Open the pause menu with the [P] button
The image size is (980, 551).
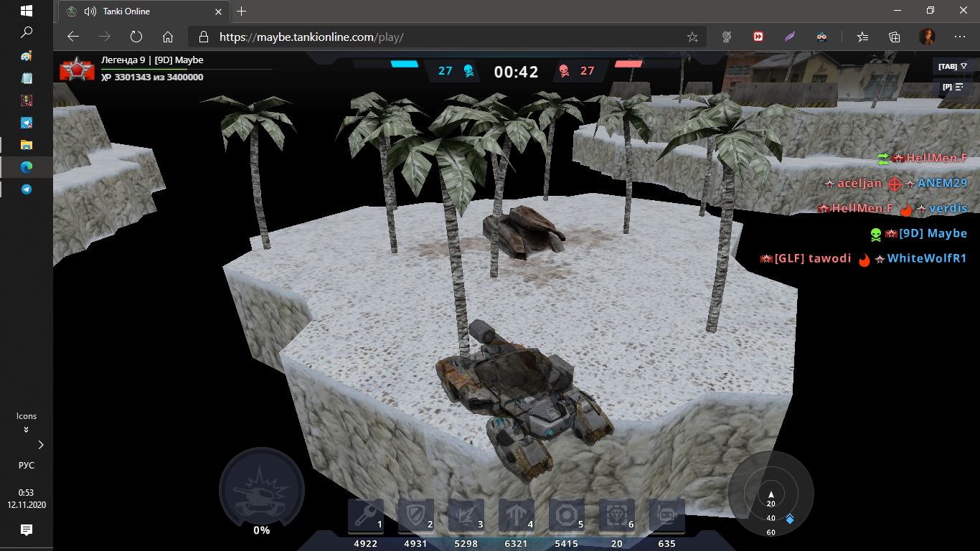953,87
